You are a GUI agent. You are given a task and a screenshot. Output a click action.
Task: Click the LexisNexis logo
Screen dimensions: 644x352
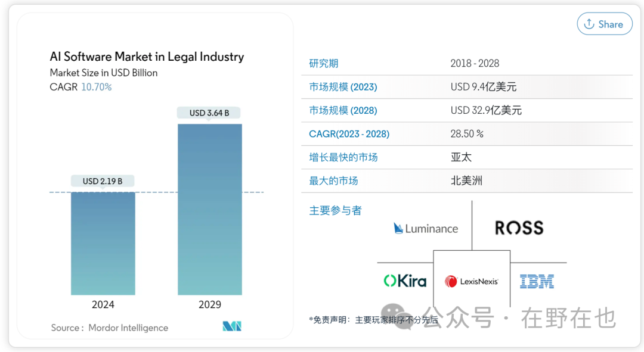pyautogui.click(x=472, y=282)
